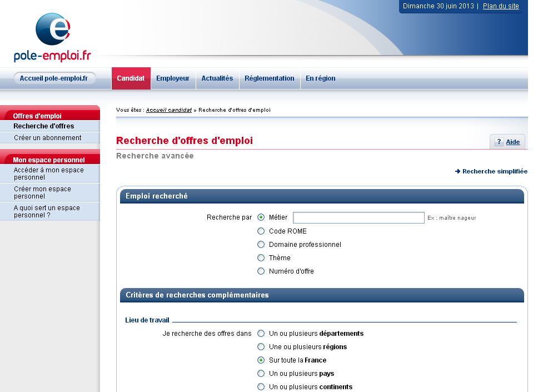Go to En région tab
Screen dimensions: 543x392
[321, 78]
